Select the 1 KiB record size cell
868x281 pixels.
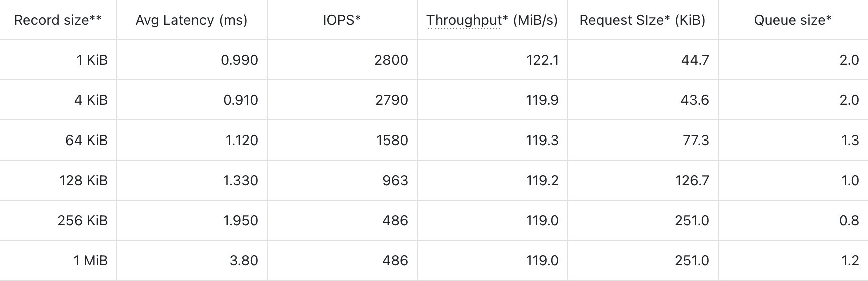pos(92,60)
